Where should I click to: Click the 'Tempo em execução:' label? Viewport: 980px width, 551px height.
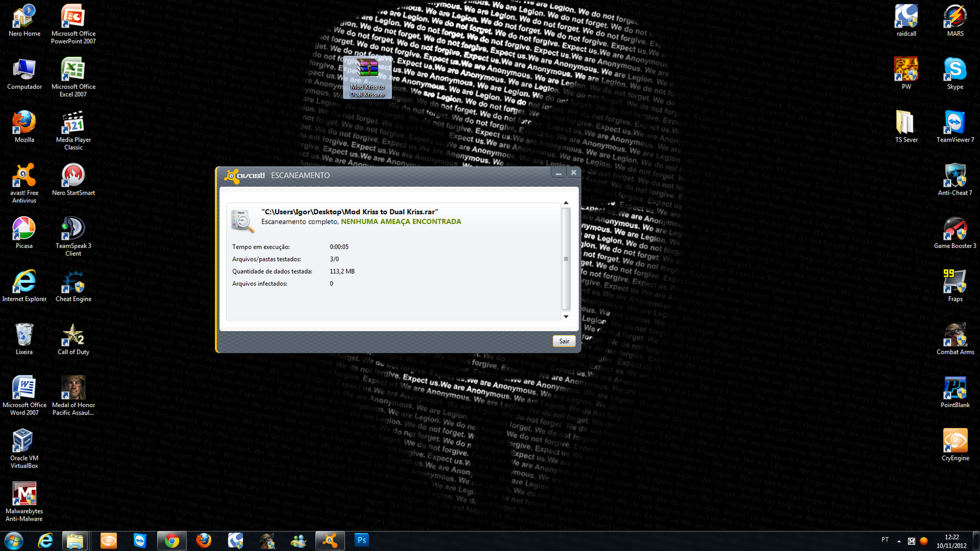261,247
